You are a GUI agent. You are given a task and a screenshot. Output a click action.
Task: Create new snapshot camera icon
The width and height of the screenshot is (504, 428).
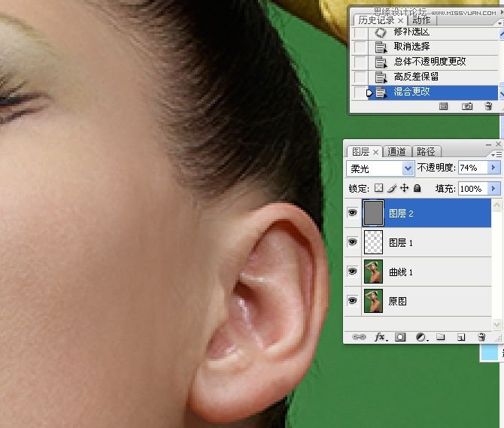[467, 106]
